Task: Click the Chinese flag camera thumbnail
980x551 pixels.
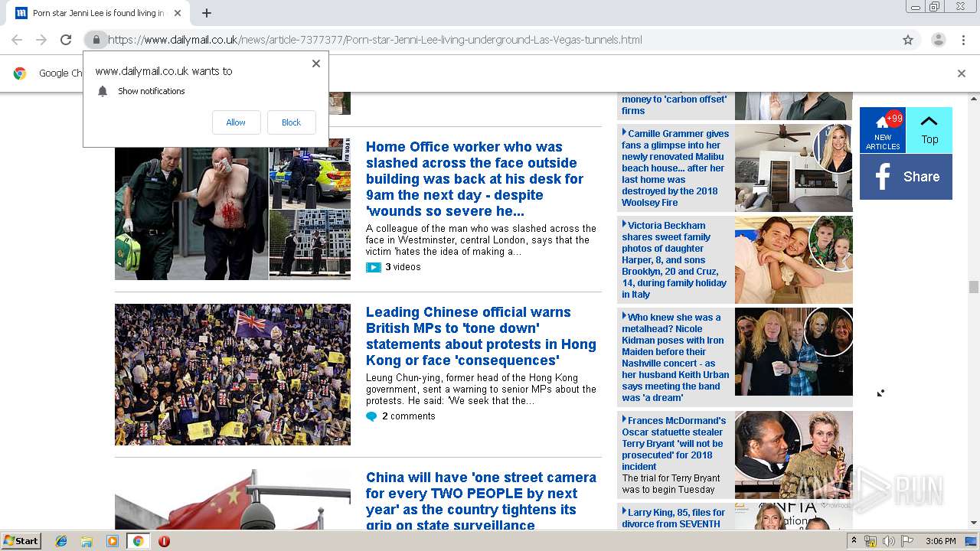Action: click(x=233, y=500)
